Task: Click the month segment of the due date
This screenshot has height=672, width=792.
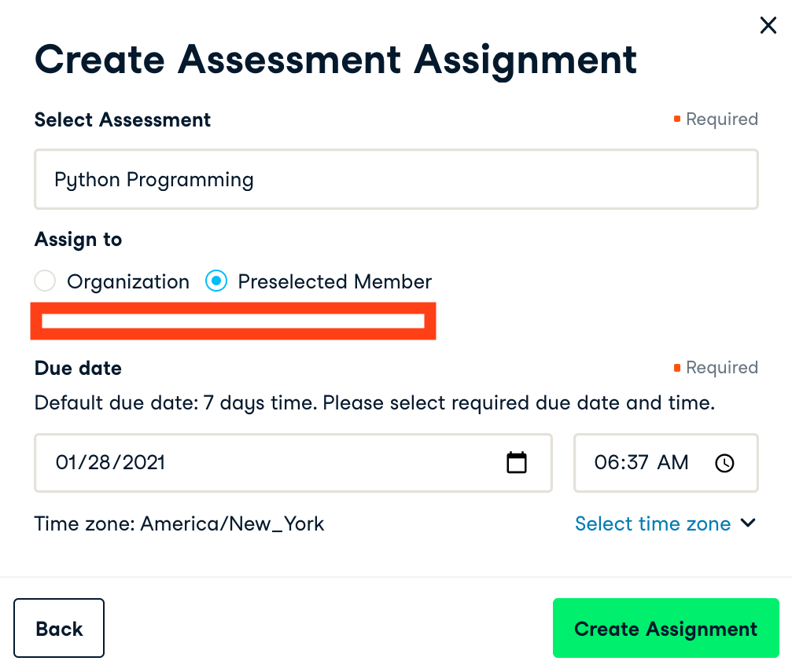Action: pos(66,462)
